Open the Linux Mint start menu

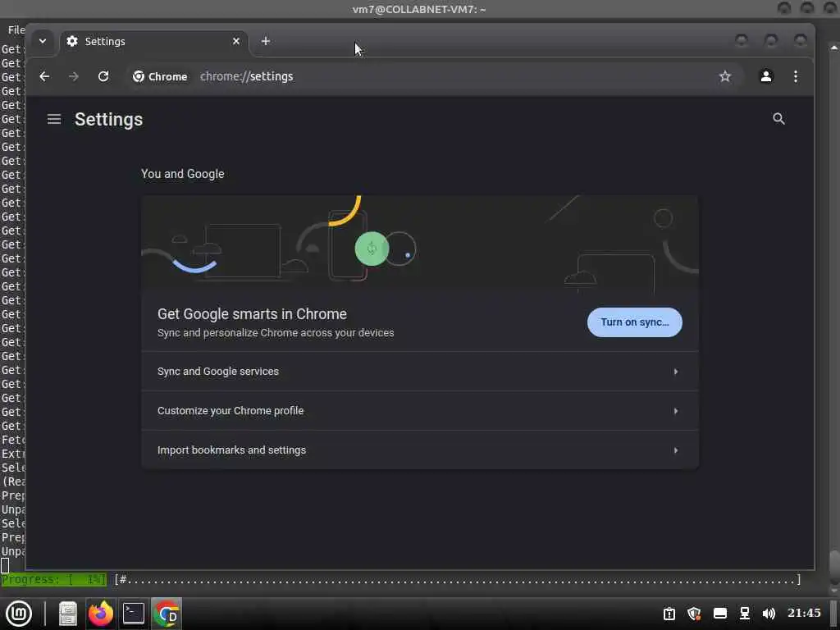(19, 614)
